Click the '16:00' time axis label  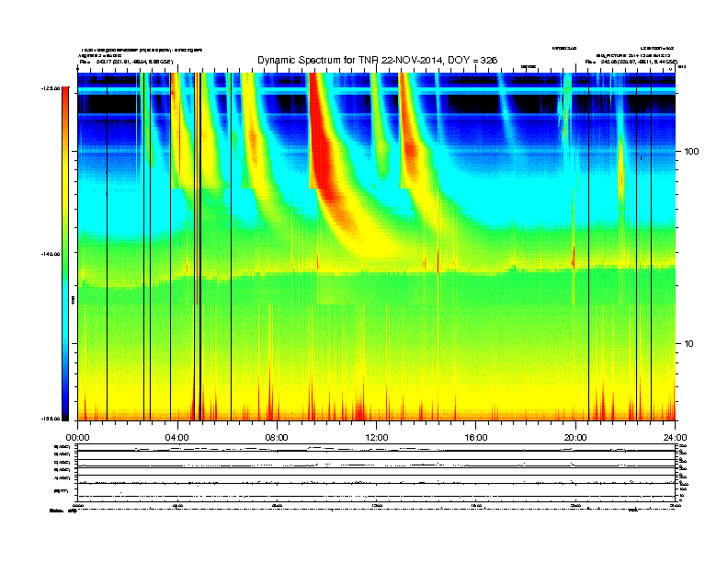(x=476, y=438)
